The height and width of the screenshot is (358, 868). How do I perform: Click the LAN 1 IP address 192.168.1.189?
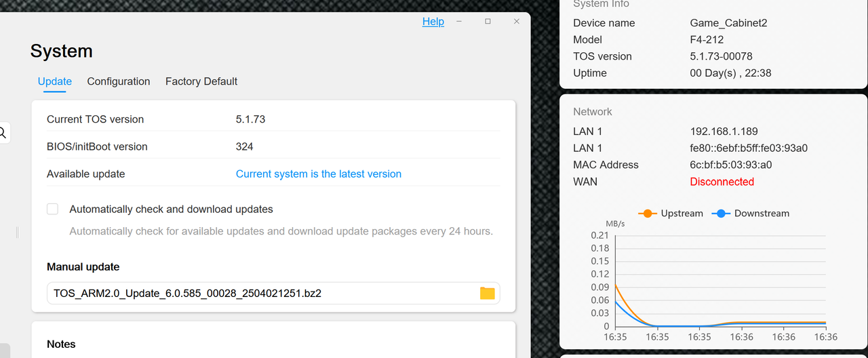(724, 132)
